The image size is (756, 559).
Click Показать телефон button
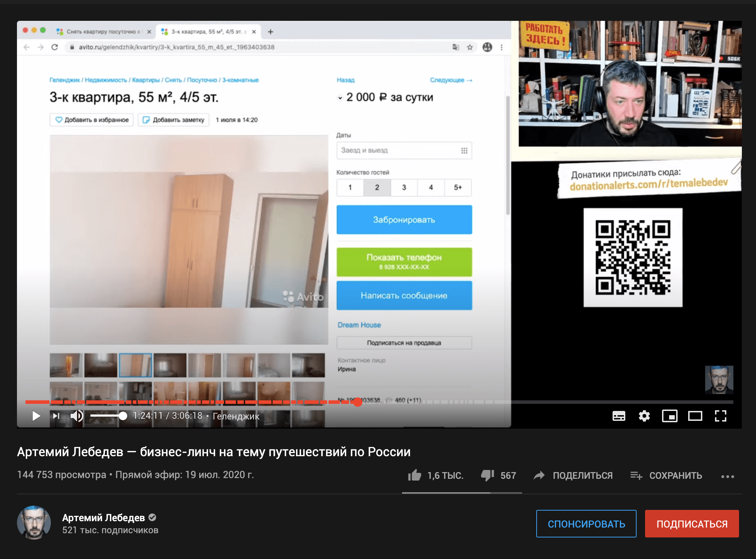pyautogui.click(x=404, y=262)
